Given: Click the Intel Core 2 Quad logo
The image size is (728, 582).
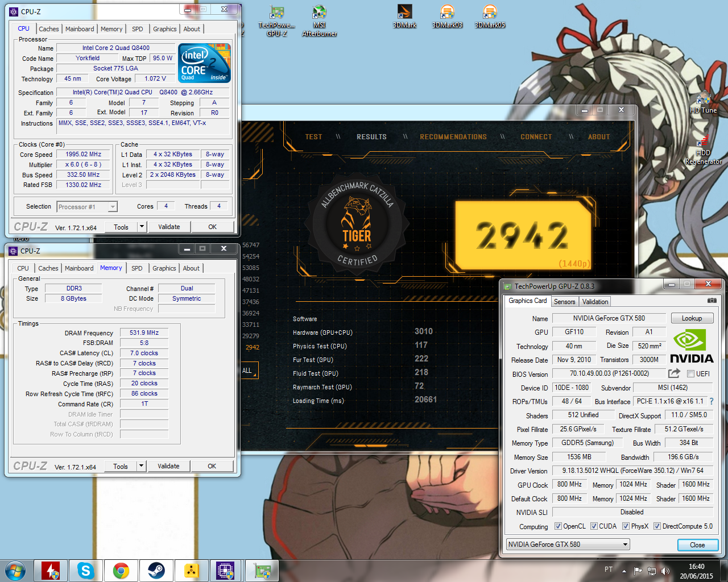Looking at the screenshot, I should pos(205,63).
